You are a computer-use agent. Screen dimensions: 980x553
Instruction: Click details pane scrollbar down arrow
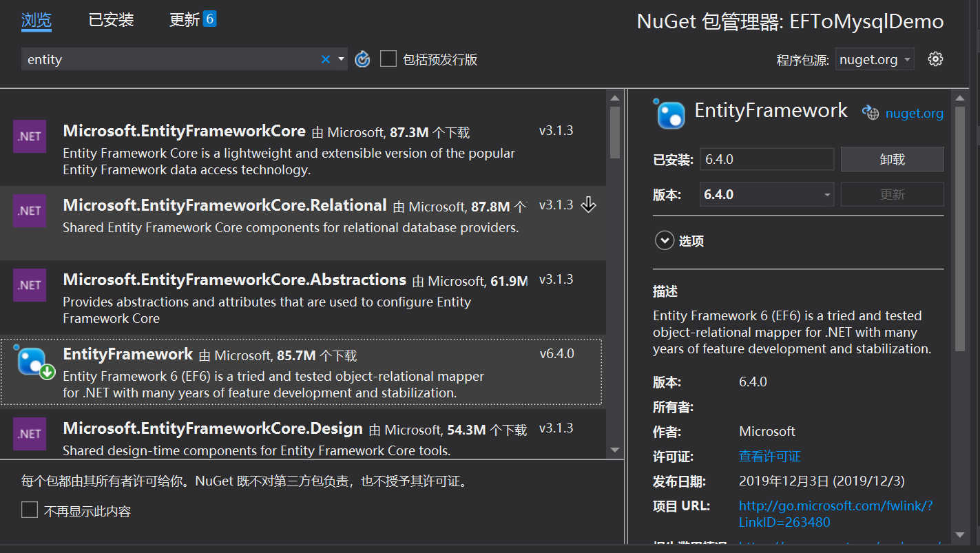click(961, 534)
